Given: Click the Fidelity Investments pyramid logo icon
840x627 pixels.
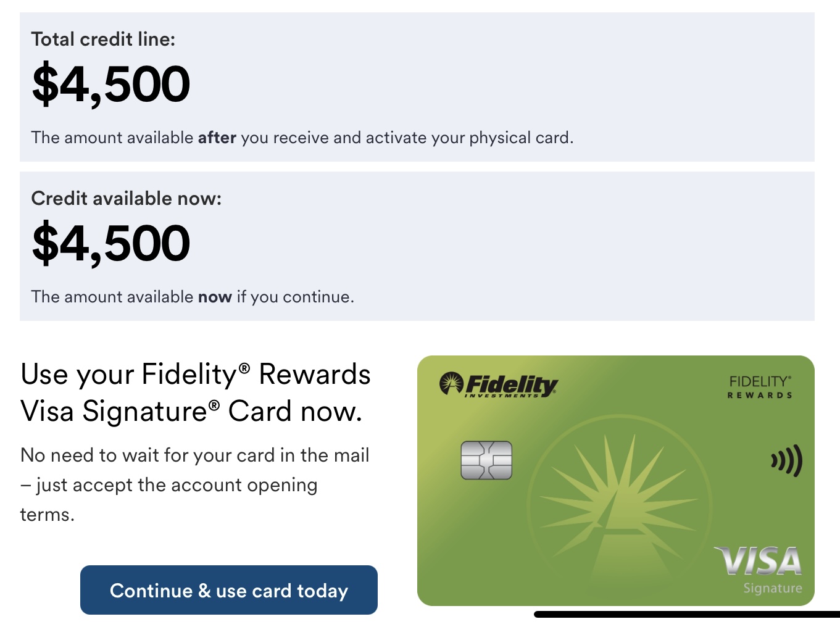Looking at the screenshot, I should pyautogui.click(x=452, y=383).
